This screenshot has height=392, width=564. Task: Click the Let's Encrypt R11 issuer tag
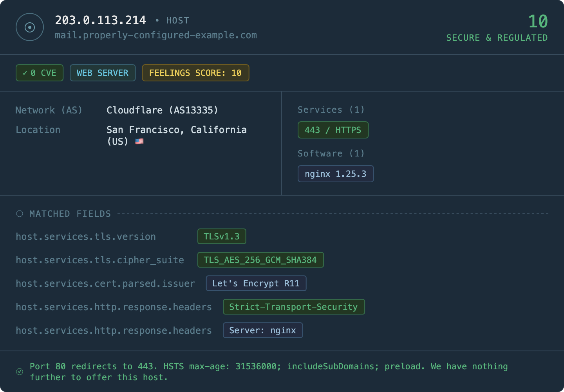click(x=256, y=284)
